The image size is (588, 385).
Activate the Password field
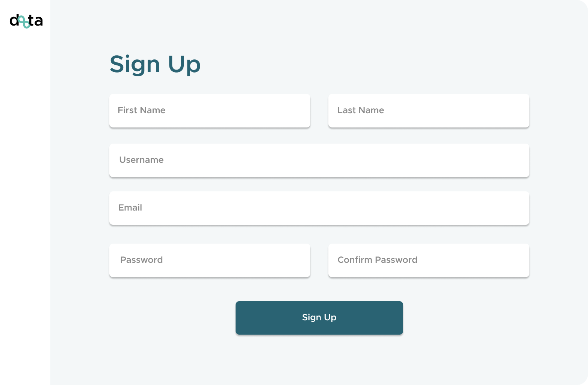pos(210,260)
